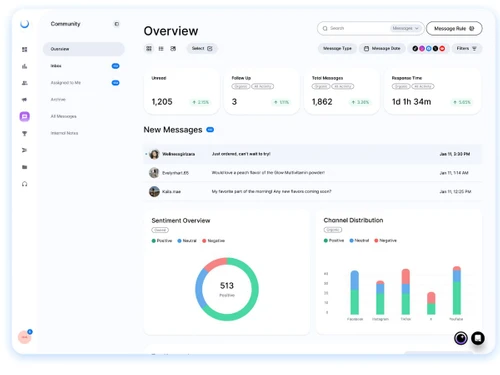
Task: Click the tag pill under Sentiment Overview
Action: tap(160, 230)
